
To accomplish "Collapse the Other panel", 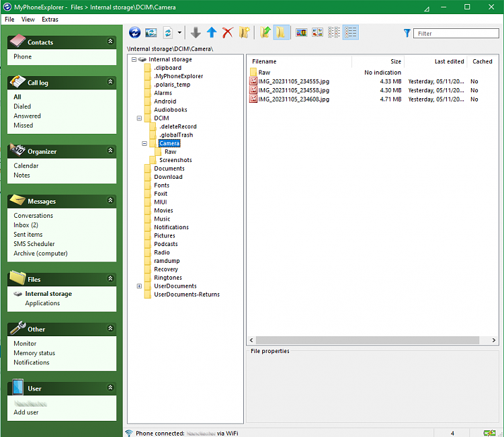I will click(x=110, y=328).
